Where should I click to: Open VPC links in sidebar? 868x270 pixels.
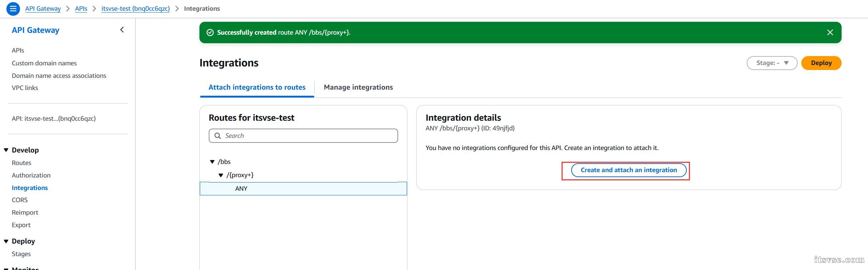(25, 88)
